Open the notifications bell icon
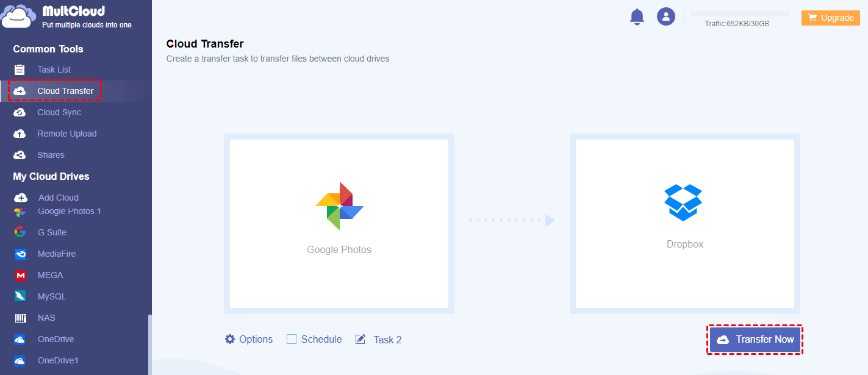 [637, 16]
